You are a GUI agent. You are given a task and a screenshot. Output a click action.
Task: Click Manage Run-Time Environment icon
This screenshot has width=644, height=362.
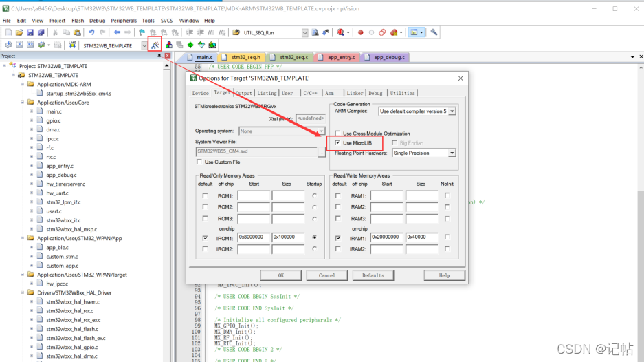point(201,45)
